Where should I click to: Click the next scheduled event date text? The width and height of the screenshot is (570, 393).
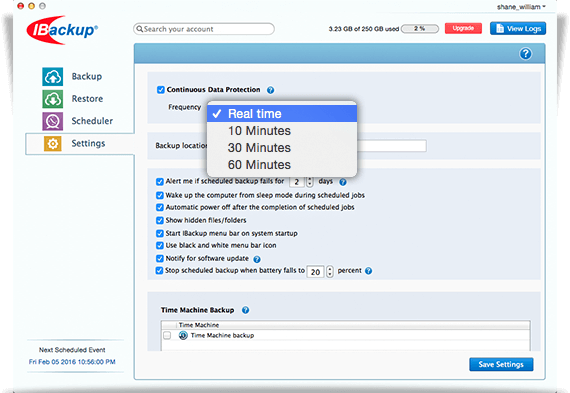pyautogui.click(x=72, y=362)
